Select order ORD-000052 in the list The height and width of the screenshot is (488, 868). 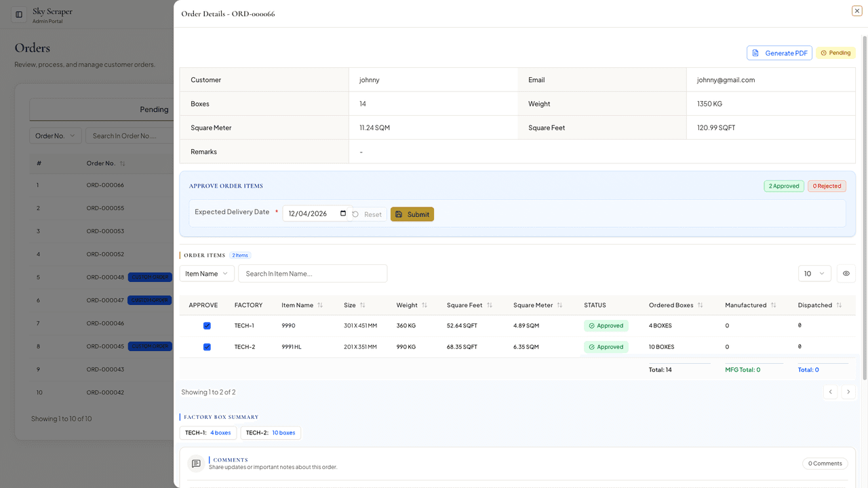105,254
